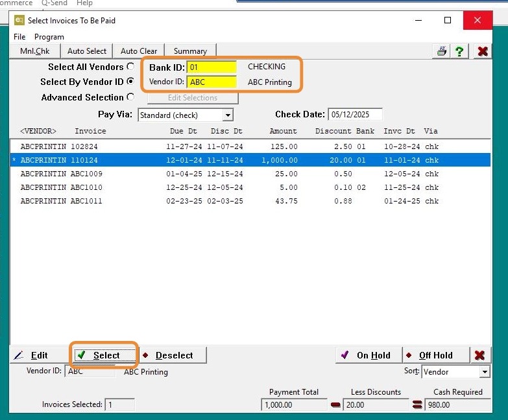Open the Summary button
Screen dimensions: 508x420
tap(190, 51)
